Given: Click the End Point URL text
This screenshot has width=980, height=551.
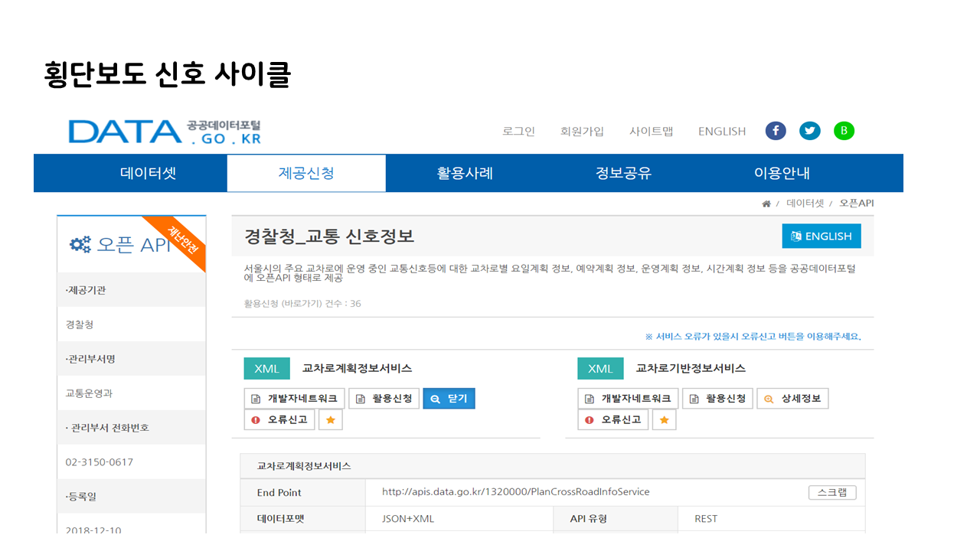Looking at the screenshot, I should (515, 492).
